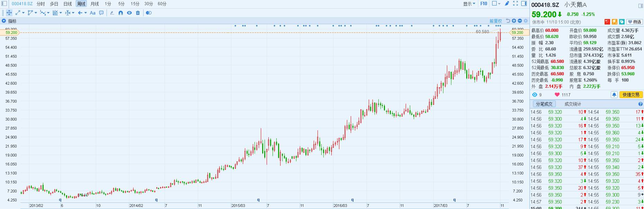Switch to 15分 chart period

pyautogui.click(x=135, y=4)
